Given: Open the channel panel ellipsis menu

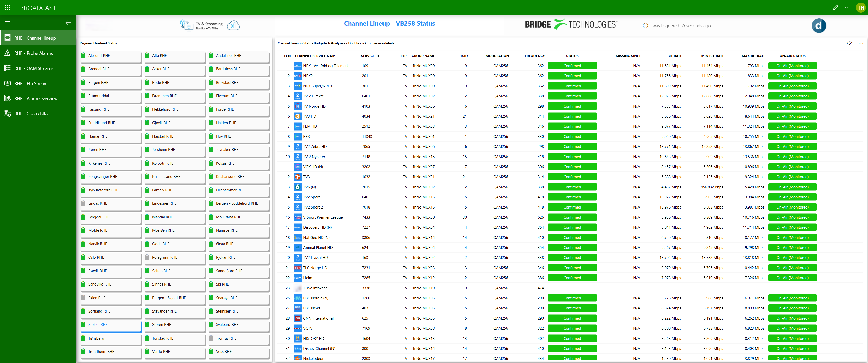Looking at the screenshot, I should pos(861,43).
